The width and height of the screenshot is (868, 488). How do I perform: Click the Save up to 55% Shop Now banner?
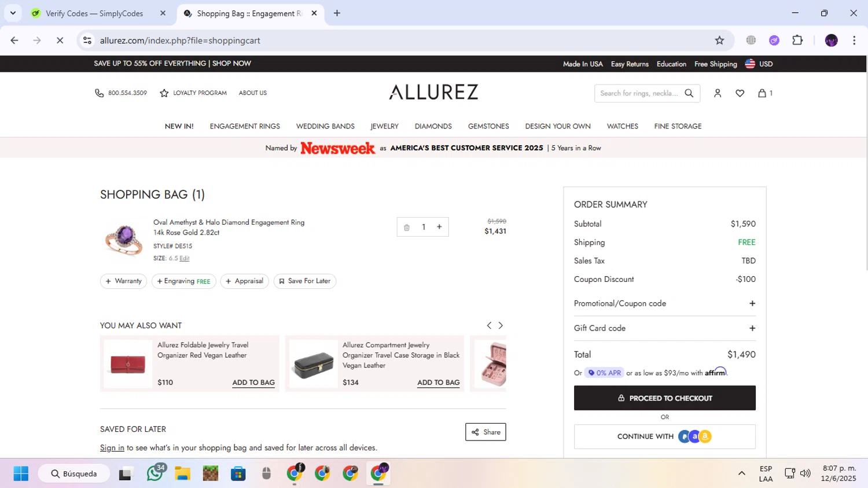pos(172,64)
